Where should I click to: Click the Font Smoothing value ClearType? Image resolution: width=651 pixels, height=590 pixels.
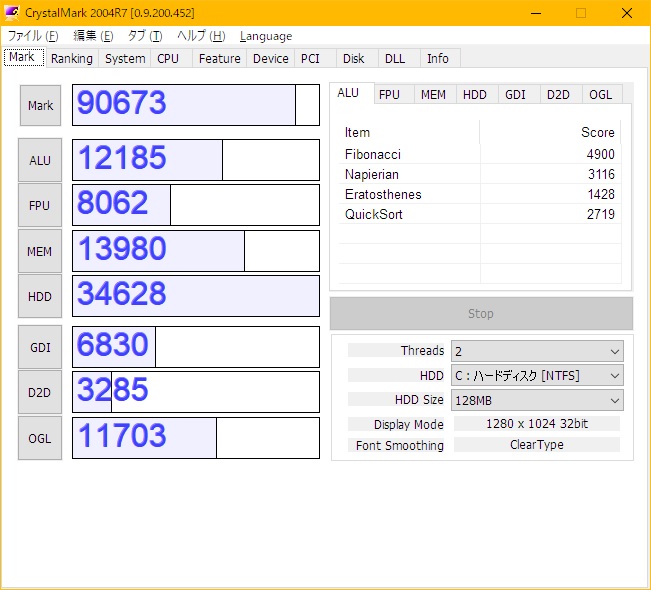537,445
